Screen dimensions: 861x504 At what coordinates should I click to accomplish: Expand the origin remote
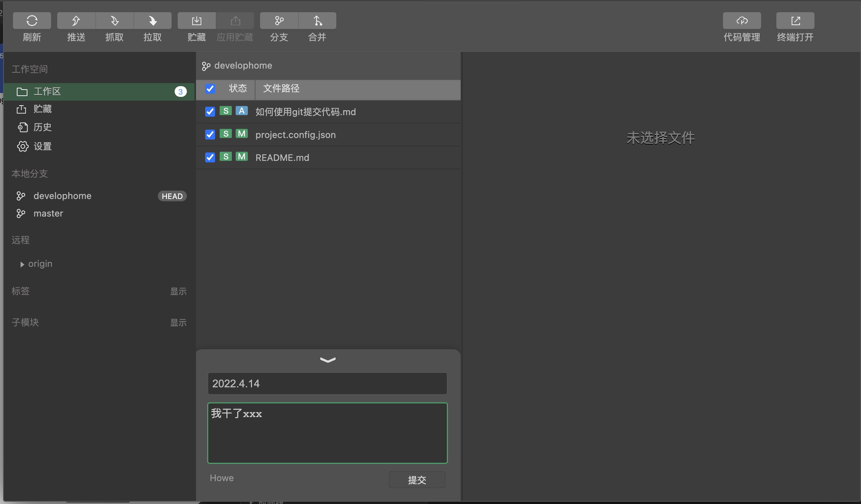pyautogui.click(x=22, y=264)
